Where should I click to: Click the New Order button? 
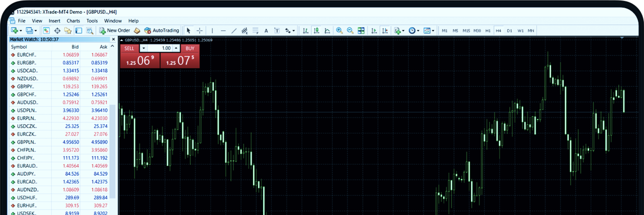click(115, 31)
